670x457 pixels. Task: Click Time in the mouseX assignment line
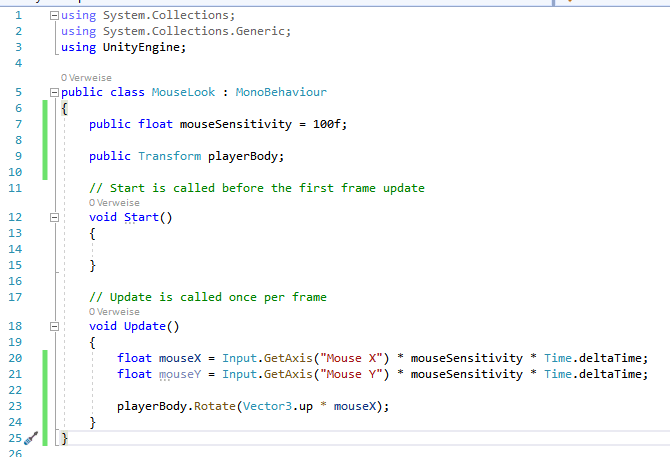pos(559,358)
